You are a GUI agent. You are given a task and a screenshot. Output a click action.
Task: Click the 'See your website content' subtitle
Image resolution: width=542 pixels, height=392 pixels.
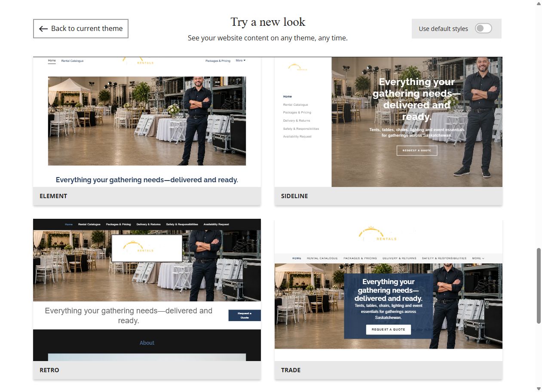[x=268, y=38]
